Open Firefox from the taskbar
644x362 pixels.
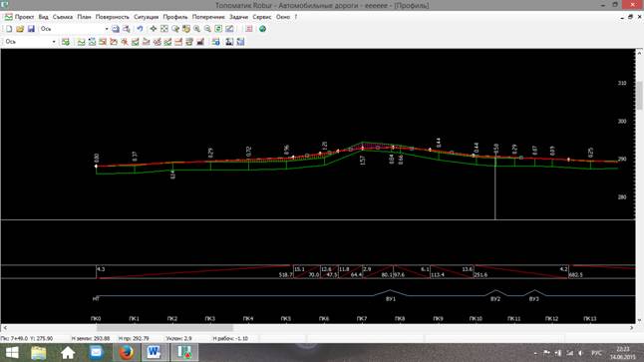coord(126,353)
